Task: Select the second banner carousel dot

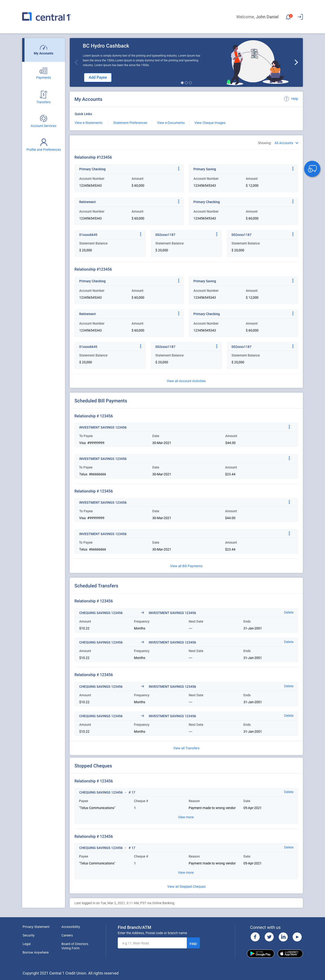Action: (186, 83)
